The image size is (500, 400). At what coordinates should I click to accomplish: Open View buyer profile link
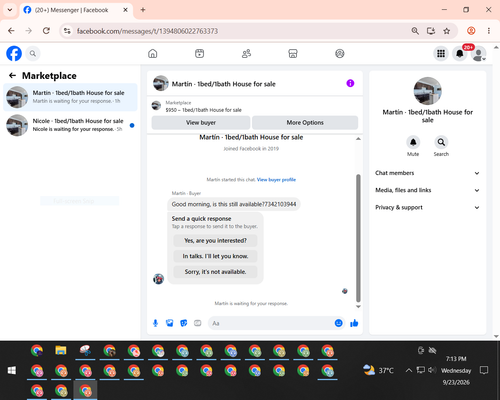click(x=276, y=180)
